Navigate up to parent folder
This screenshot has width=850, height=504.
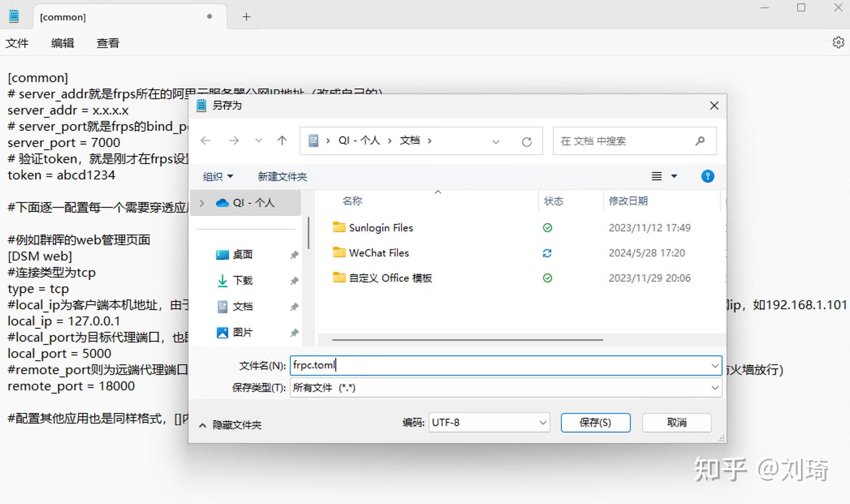coord(282,140)
